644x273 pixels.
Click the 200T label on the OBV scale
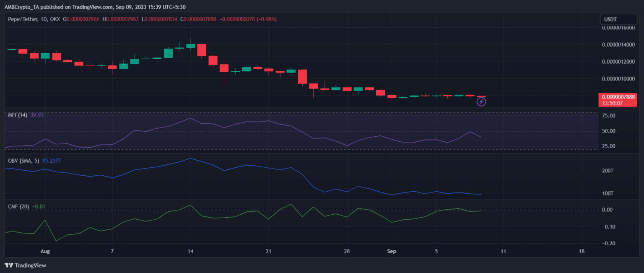click(x=608, y=171)
